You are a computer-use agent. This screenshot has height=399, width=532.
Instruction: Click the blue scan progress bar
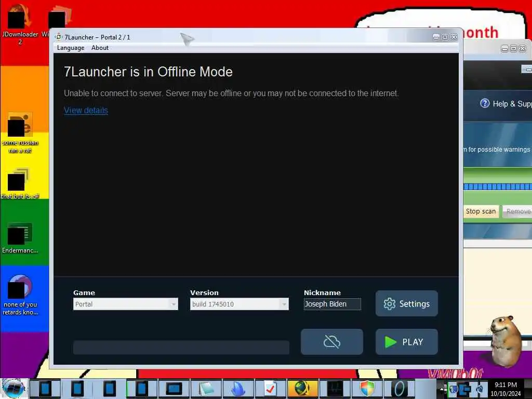pyautogui.click(x=498, y=187)
